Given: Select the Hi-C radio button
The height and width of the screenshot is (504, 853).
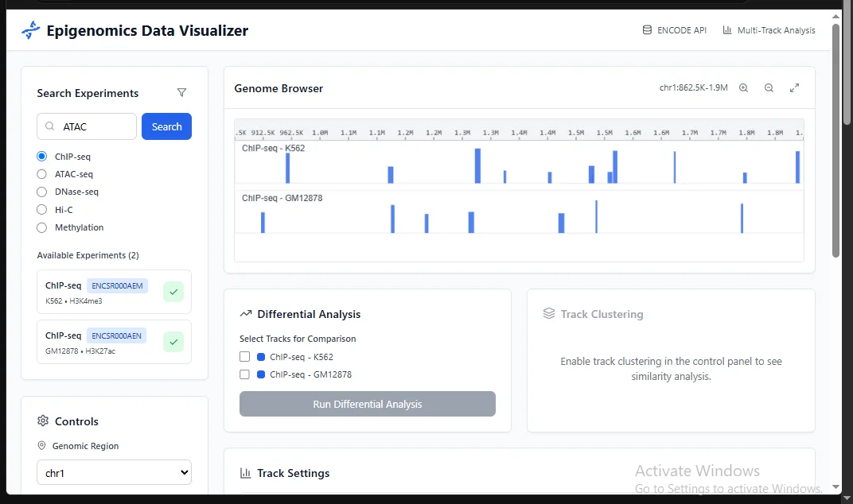Looking at the screenshot, I should click(x=42, y=210).
